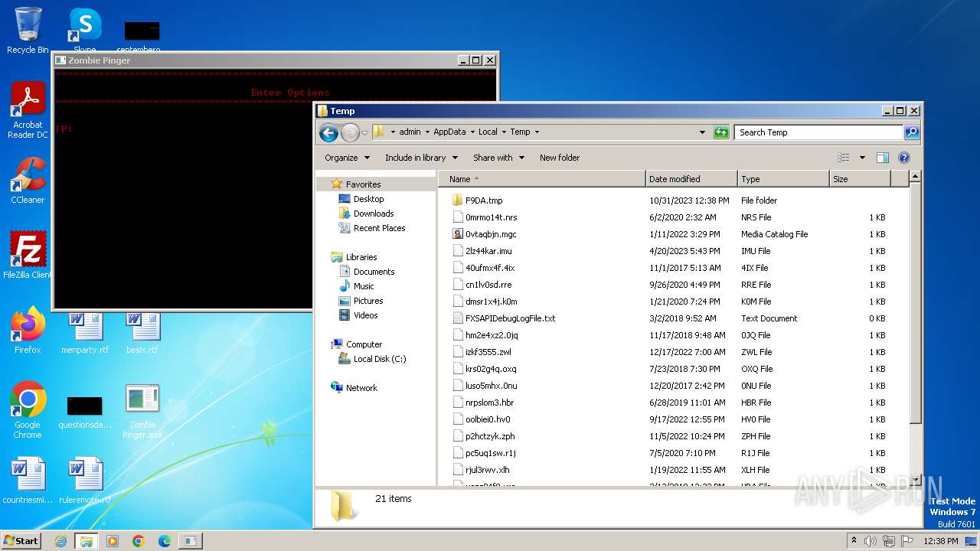Click volume icon in system tray

[x=871, y=541]
